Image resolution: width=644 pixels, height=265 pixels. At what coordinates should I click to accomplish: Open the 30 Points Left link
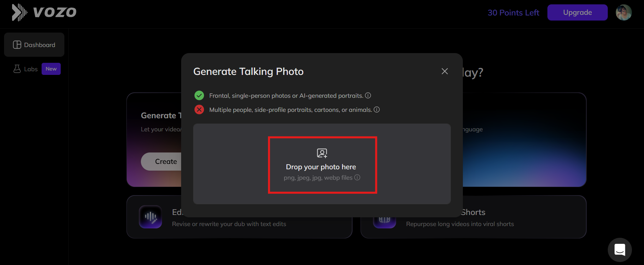pos(514,12)
